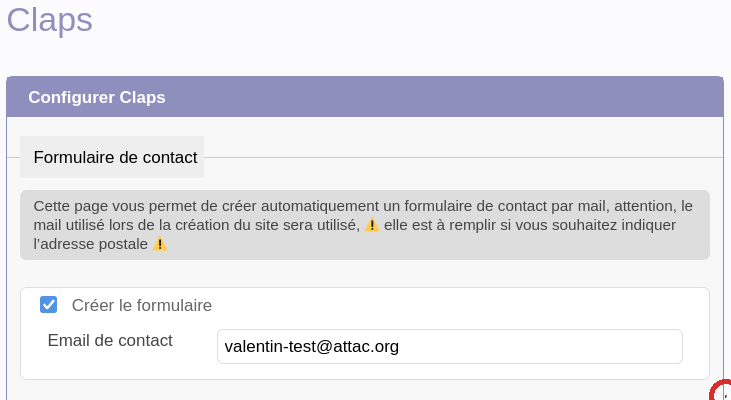Click the divider line beside "Formulaire de contact"
The image size is (731, 400).
click(x=460, y=157)
